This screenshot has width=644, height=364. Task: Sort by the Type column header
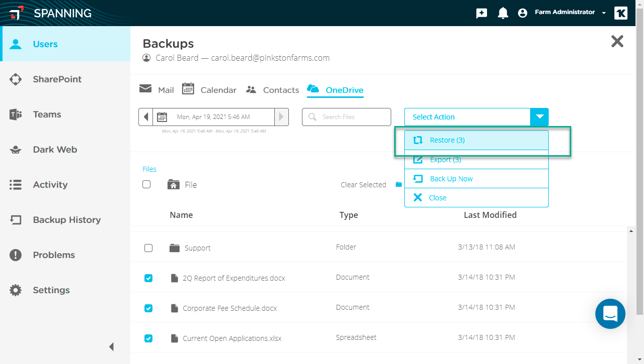tap(349, 215)
